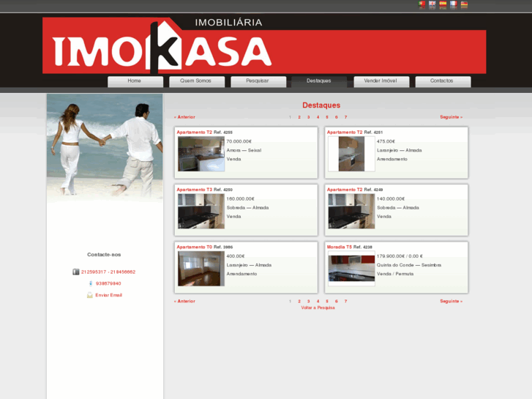Screen dimensions: 532x399
Task: Open photo of 400,00€ Laranjeiro apartment
Action: (x=201, y=269)
